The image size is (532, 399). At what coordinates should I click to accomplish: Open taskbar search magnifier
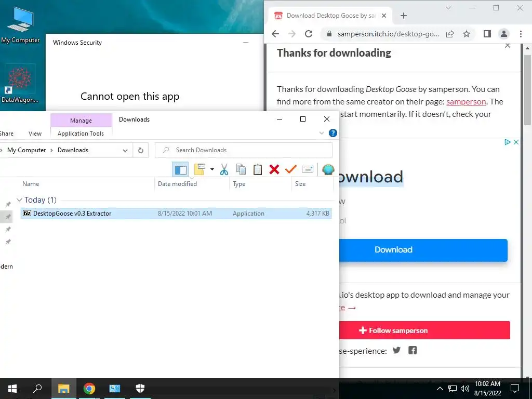(x=37, y=388)
